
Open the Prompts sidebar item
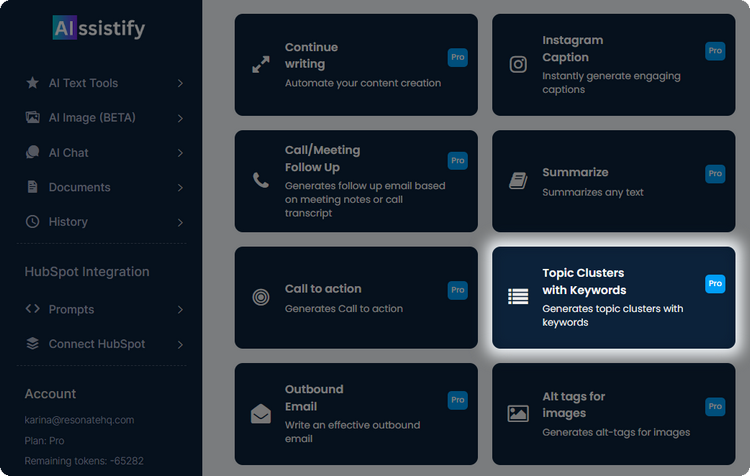click(71, 310)
